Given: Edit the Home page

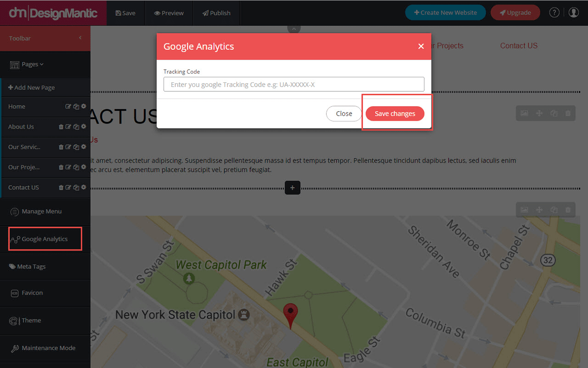Looking at the screenshot, I should click(68, 107).
